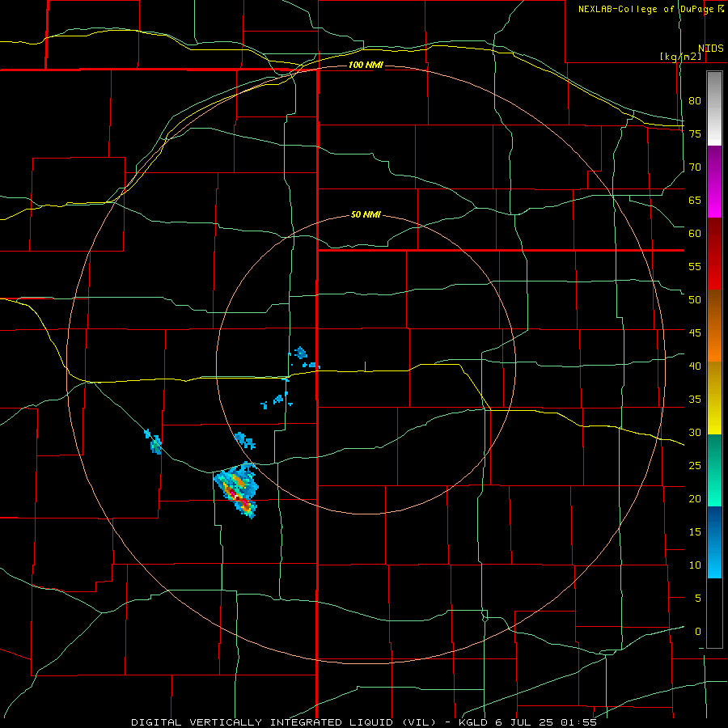Click the color scale value 60
This screenshot has width=728, height=728.
pos(695,234)
